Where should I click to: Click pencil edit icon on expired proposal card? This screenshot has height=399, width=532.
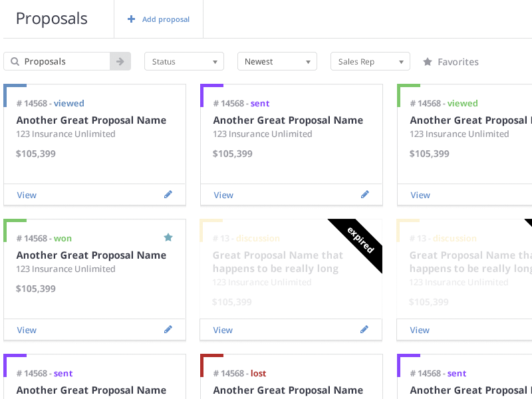tap(364, 330)
